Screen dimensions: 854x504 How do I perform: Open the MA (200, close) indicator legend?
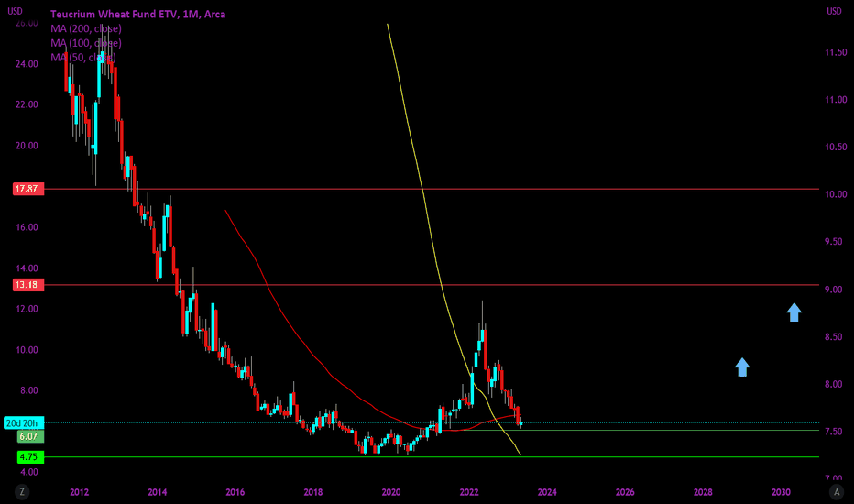coord(86,28)
